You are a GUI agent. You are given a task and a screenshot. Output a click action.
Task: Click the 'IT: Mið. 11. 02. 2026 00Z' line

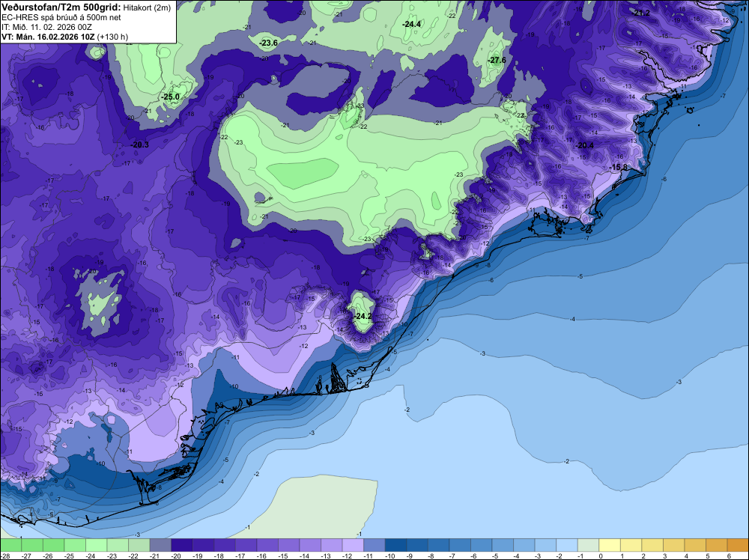pos(46,27)
